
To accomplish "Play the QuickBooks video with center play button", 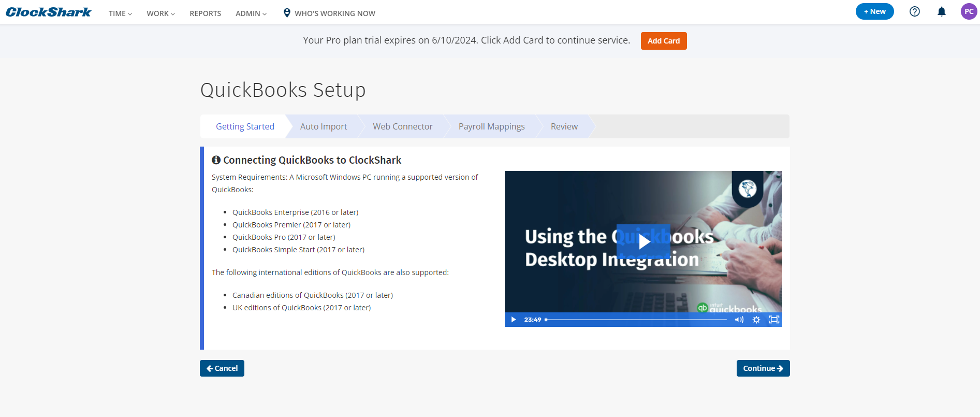I will coord(643,241).
